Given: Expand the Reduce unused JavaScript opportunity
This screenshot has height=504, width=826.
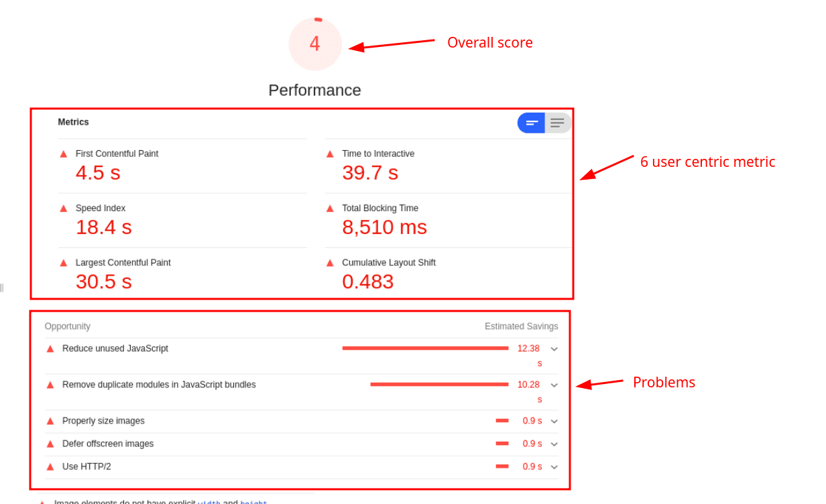Looking at the screenshot, I should point(554,349).
